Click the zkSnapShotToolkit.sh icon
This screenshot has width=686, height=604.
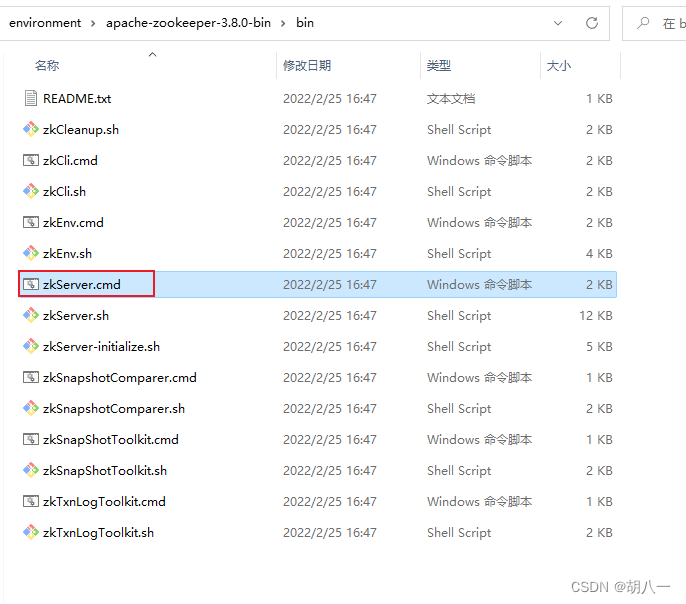click(x=31, y=471)
